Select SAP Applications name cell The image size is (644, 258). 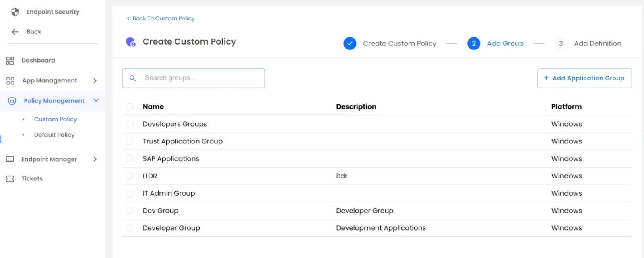pos(171,159)
